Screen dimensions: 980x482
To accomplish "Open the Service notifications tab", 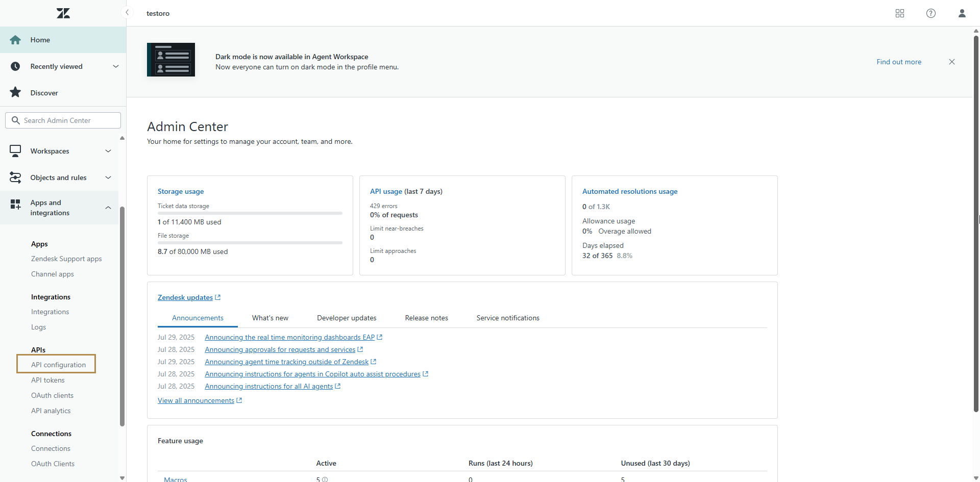I will pos(508,318).
